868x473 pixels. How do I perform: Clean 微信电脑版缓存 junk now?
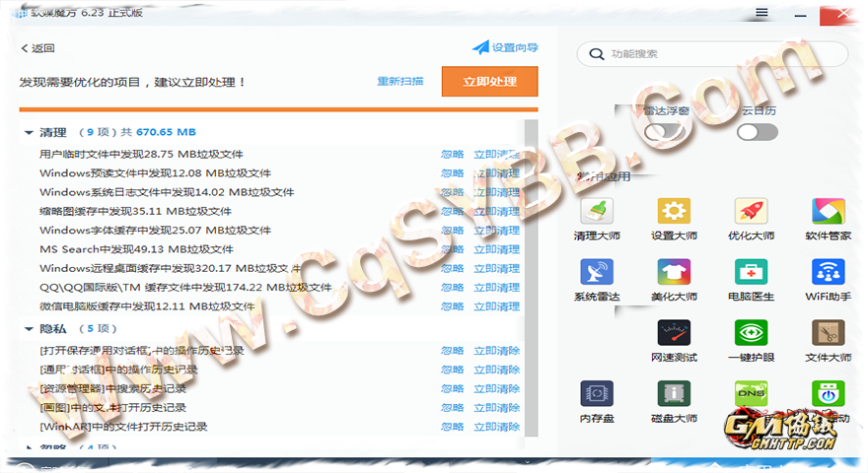pyautogui.click(x=496, y=306)
